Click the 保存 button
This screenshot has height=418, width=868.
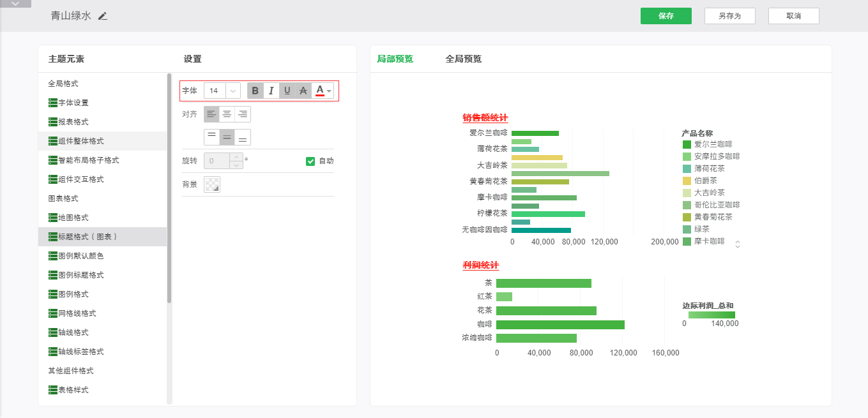(666, 16)
